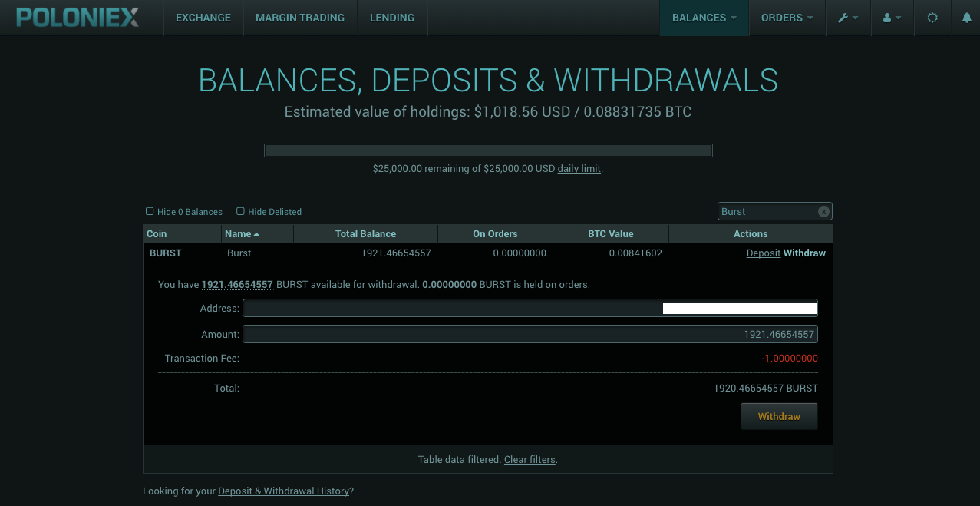Open the Lending section
This screenshot has width=980, height=506.
pyautogui.click(x=392, y=18)
